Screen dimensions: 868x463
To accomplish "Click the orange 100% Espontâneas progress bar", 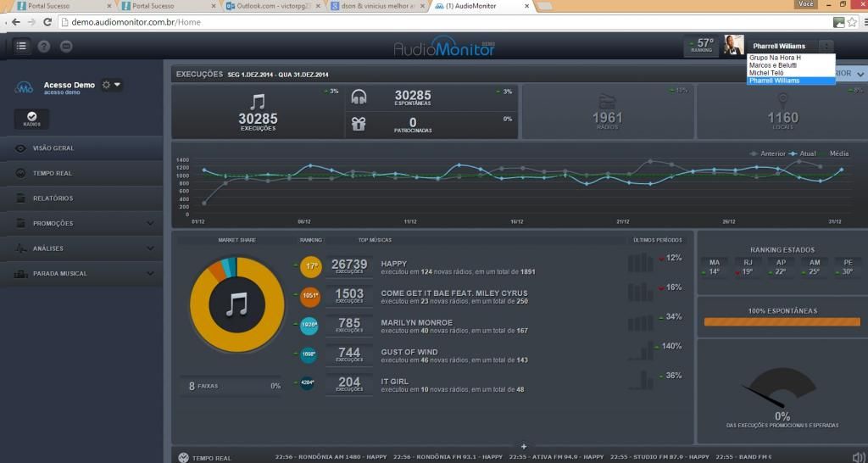I will [782, 322].
